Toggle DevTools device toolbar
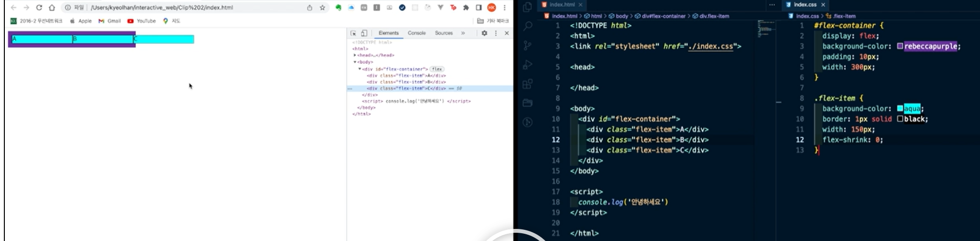 tap(364, 33)
